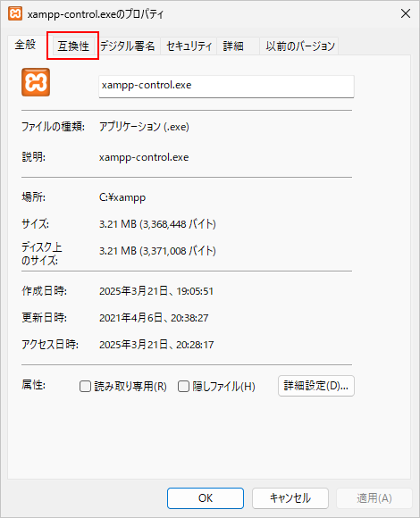Click the xampp-control.exe filename field

pos(226,87)
